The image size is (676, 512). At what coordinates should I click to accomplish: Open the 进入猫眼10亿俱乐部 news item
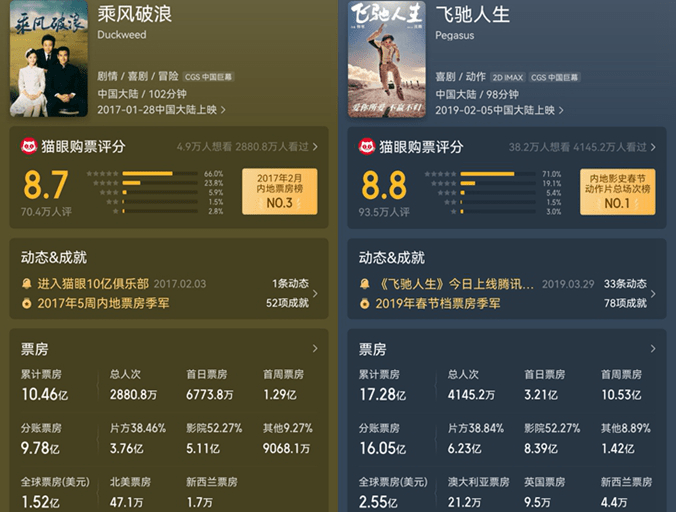(x=93, y=284)
